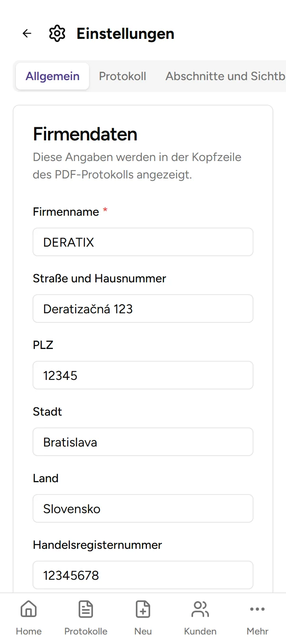This screenshot has width=286, height=644.
Task: Click the Straße und Hausnummer input
Action: point(143,309)
